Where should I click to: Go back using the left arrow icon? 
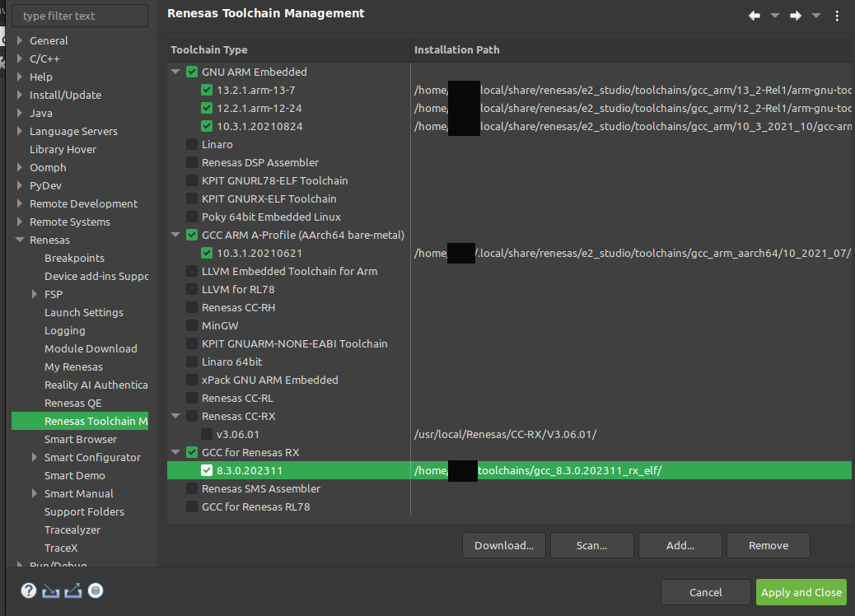754,16
